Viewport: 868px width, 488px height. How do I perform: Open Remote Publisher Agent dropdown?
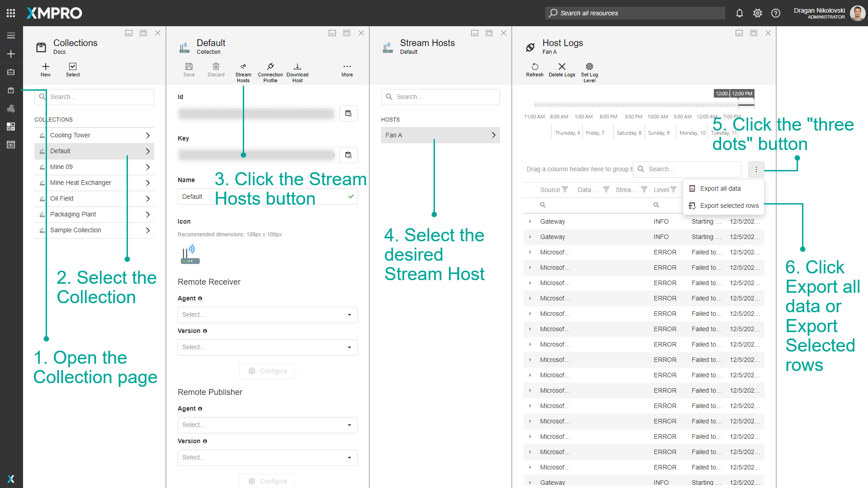coord(267,425)
